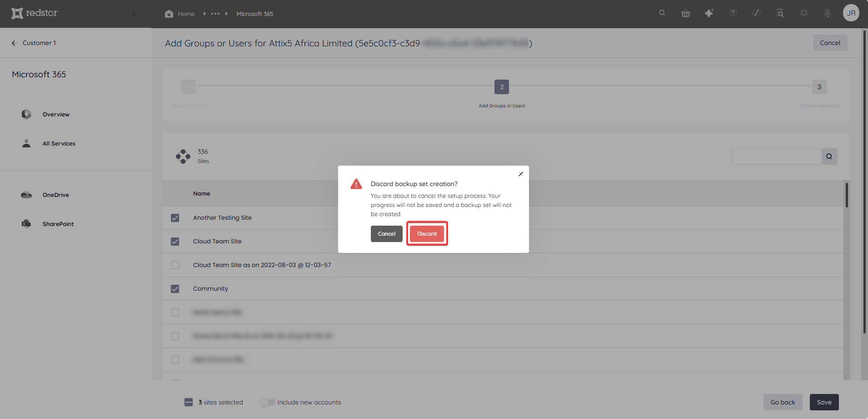Toggle Include new accounts switch
Screen dimensions: 868x419
tap(268, 402)
